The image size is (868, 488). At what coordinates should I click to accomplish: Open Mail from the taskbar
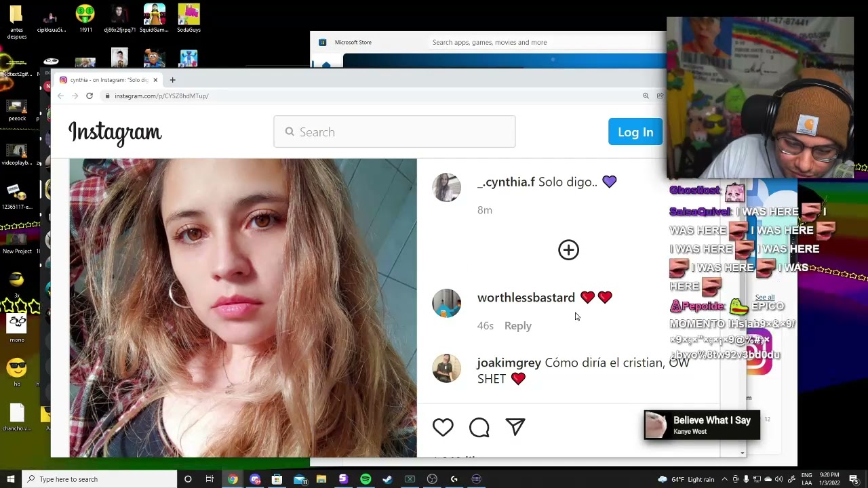[x=299, y=479]
